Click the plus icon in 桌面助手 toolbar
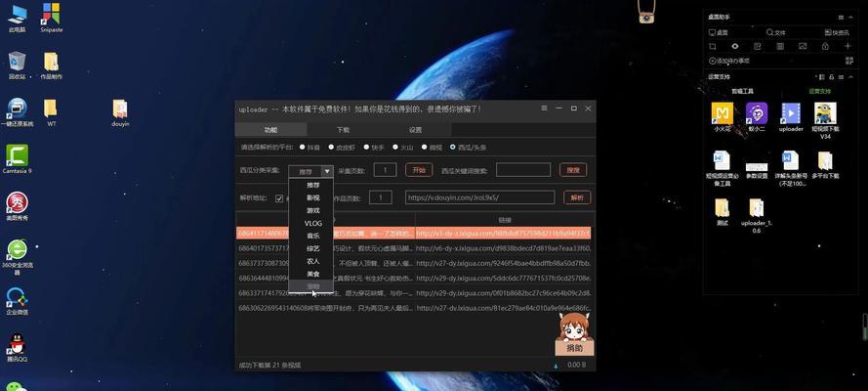This screenshot has width=868, height=391. 847,47
